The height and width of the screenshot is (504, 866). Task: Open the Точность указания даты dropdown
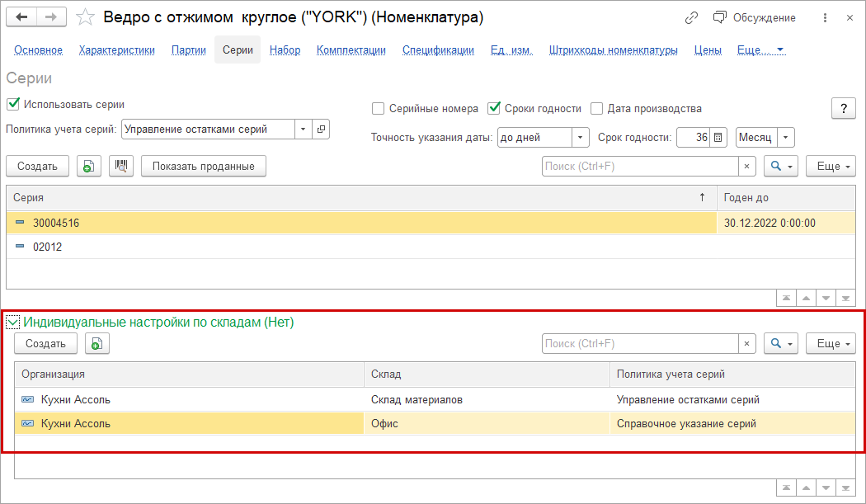[x=581, y=138]
